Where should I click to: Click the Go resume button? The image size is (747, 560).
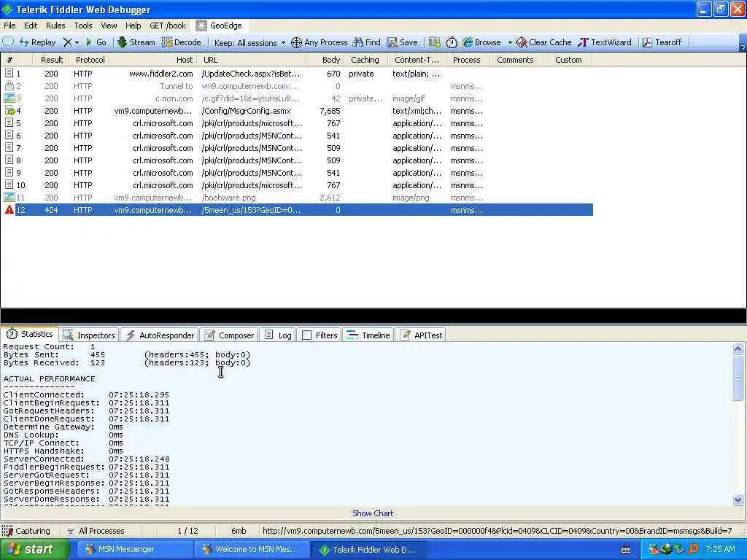[96, 42]
